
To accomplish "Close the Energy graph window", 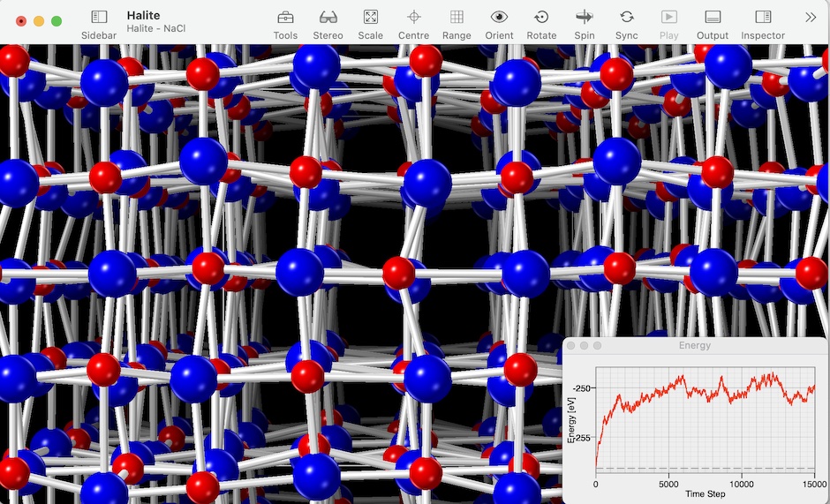I will pos(571,345).
